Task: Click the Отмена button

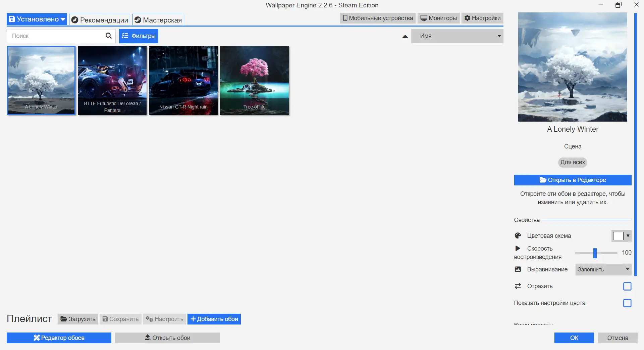Action: (618, 338)
